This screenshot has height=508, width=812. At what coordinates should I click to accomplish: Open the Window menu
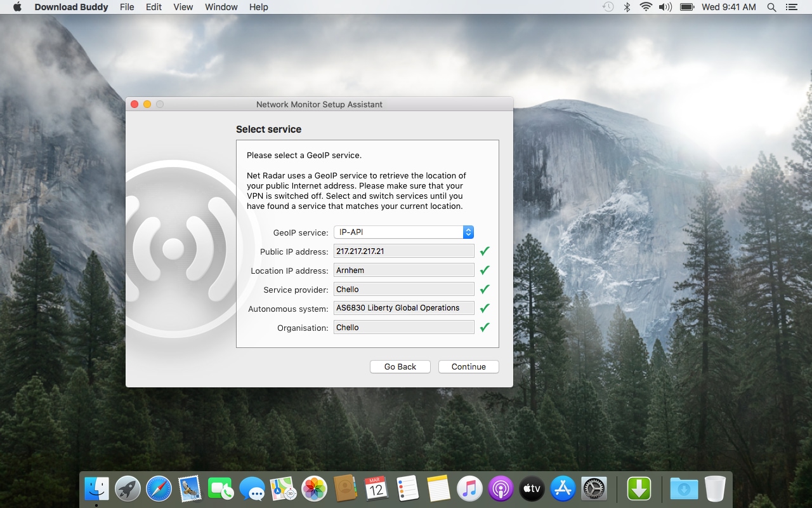click(221, 7)
